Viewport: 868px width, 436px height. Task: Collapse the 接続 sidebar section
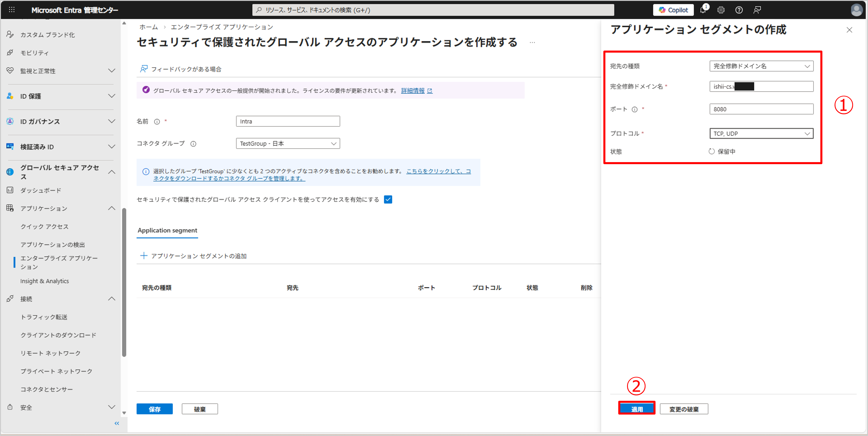[112, 299]
